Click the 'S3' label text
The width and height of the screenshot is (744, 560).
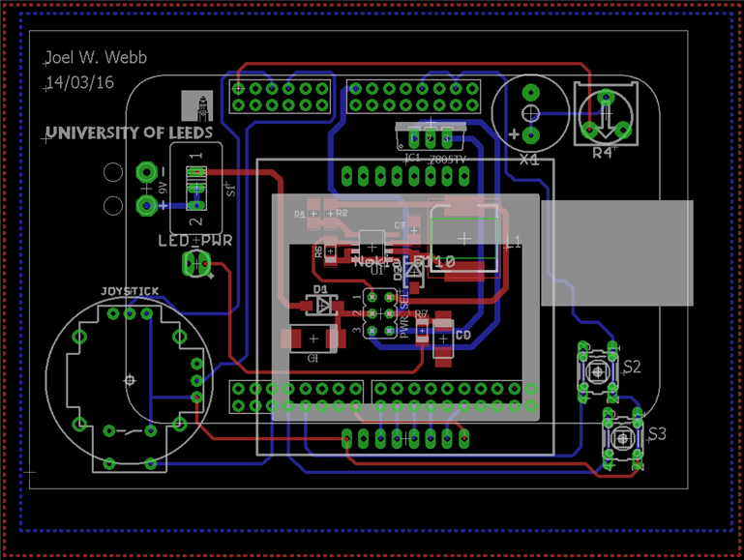click(x=657, y=434)
